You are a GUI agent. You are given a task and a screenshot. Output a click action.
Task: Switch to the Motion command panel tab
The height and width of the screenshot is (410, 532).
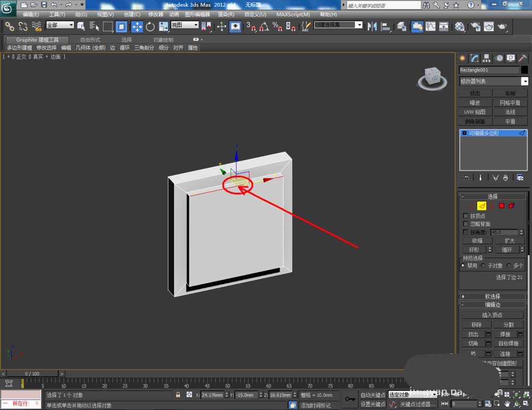coord(499,58)
